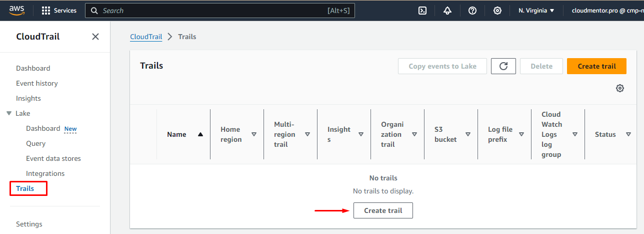Open the notifications bell icon
Image resolution: width=644 pixels, height=234 pixels.
pyautogui.click(x=447, y=11)
